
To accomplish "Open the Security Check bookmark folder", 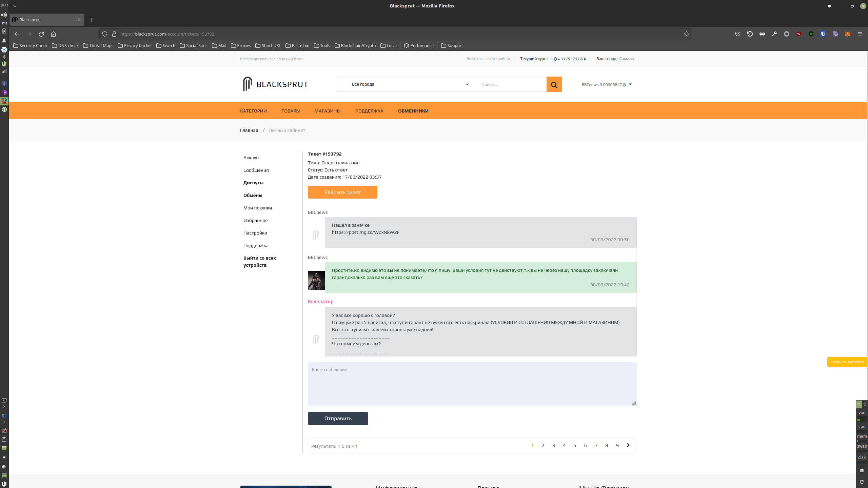I will 30,45.
